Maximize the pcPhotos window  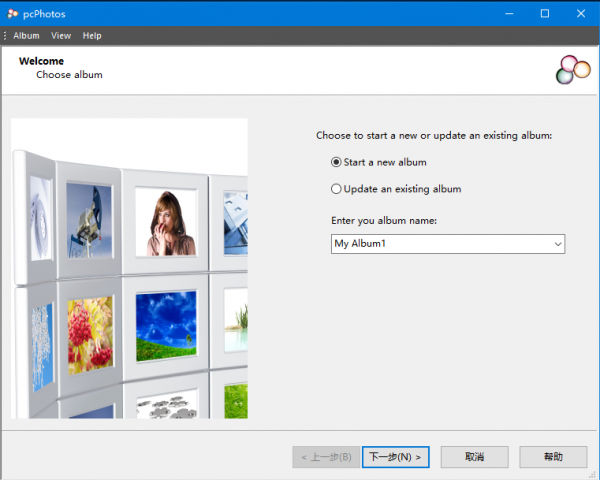tap(546, 14)
